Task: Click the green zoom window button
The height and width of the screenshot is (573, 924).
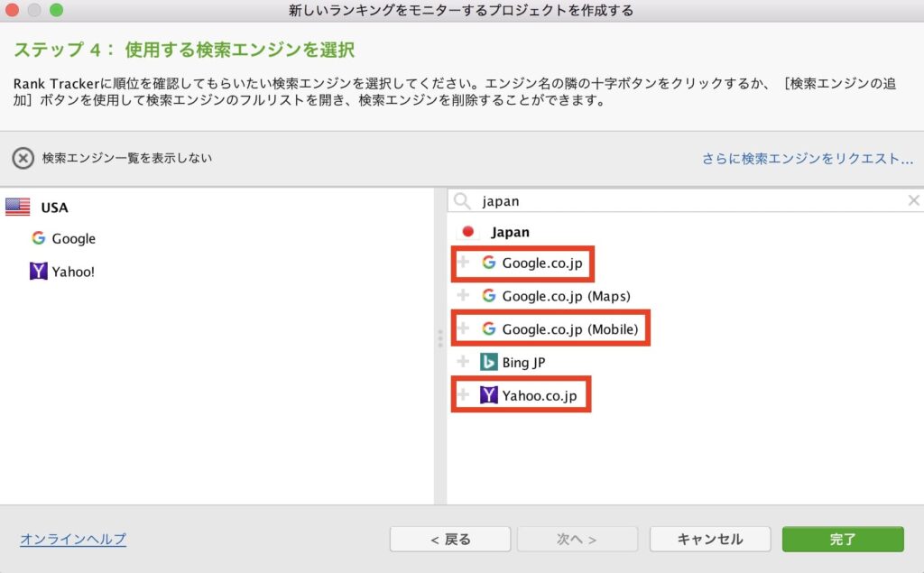Action: click(56, 10)
